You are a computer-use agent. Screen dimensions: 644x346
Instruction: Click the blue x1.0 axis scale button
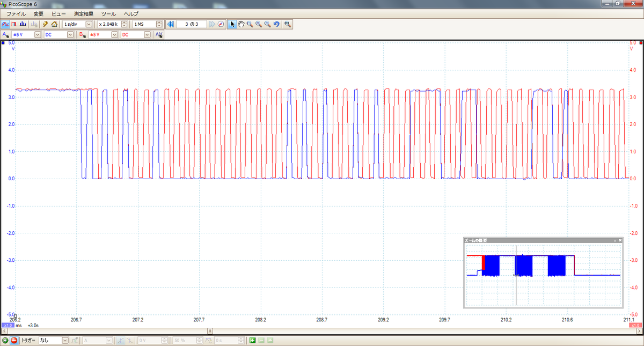tap(8, 325)
